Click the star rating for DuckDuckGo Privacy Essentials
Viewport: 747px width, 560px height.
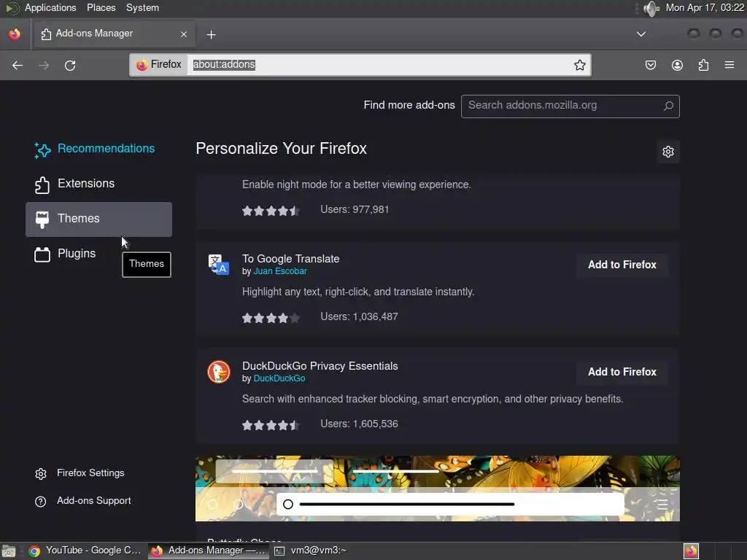pyautogui.click(x=271, y=425)
